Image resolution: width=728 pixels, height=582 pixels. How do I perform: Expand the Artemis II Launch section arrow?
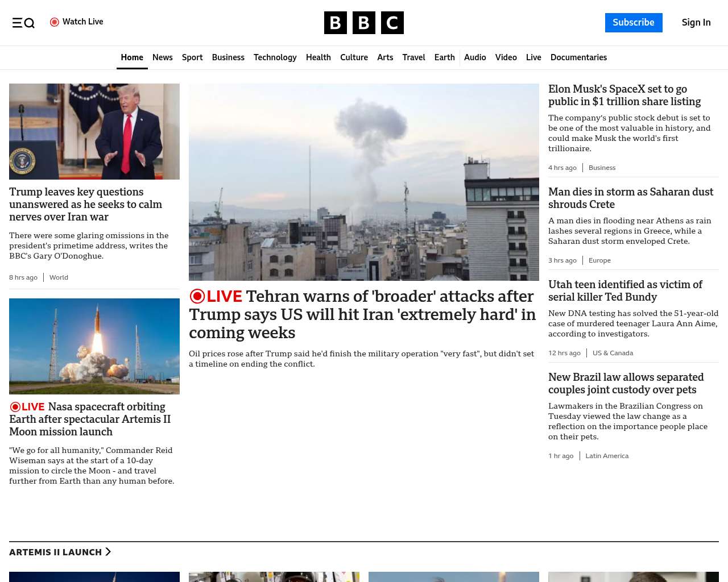(108, 552)
